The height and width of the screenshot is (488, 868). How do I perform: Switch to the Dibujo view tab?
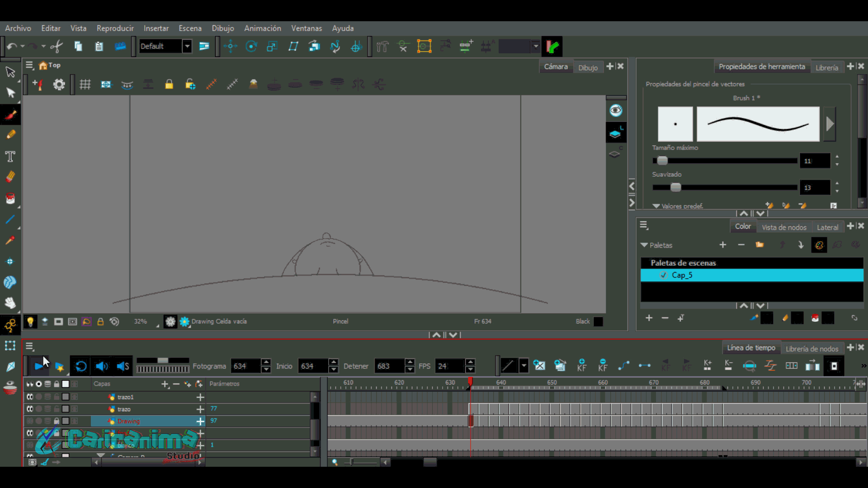click(x=588, y=67)
